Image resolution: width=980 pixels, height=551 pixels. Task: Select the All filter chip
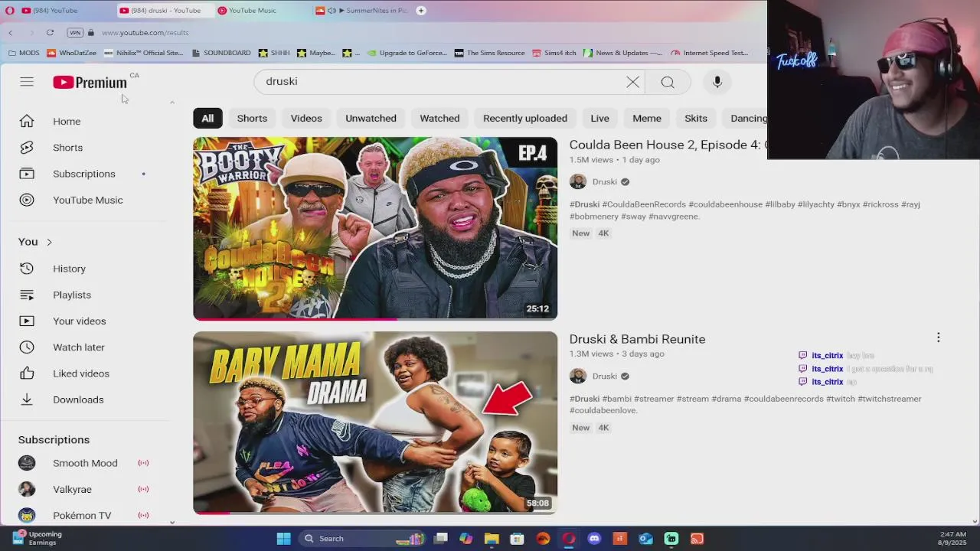[207, 118]
